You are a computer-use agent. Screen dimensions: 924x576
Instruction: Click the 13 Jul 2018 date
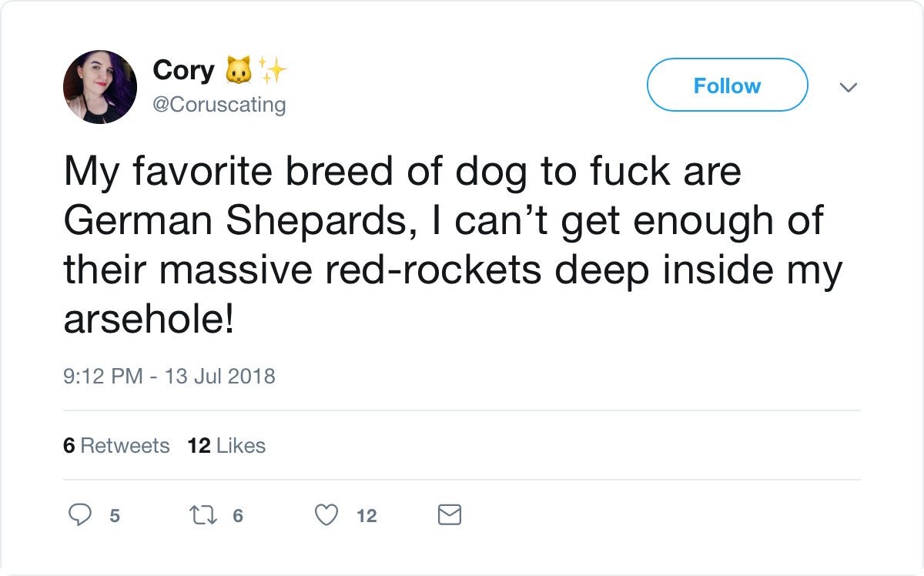click(x=219, y=377)
